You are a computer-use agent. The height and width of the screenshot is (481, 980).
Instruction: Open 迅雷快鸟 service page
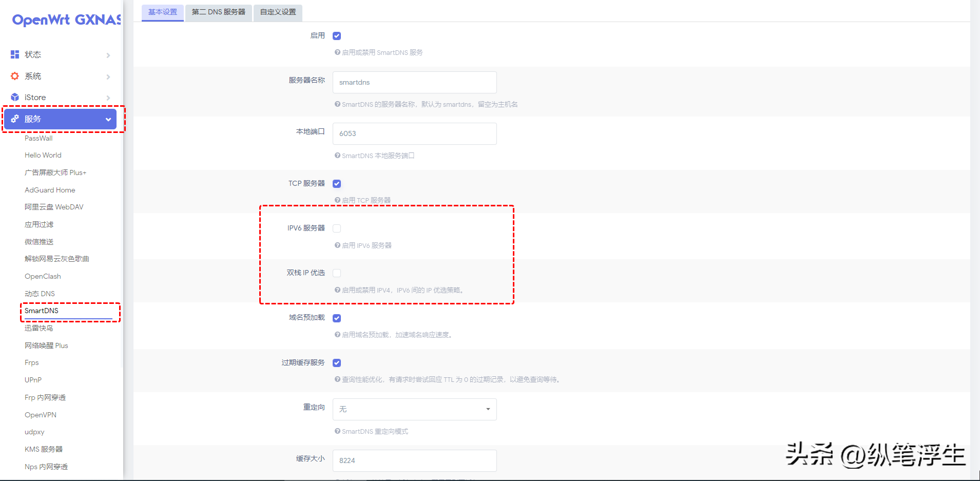(39, 328)
